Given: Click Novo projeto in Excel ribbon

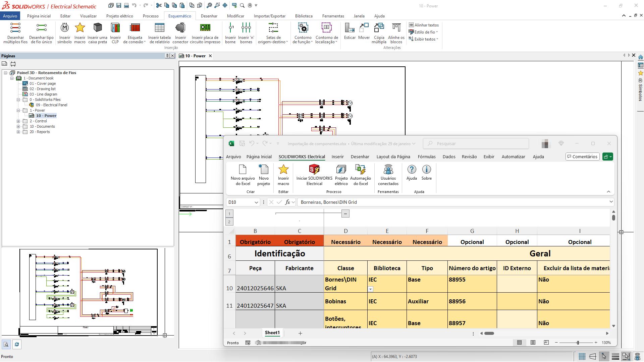Looking at the screenshot, I should pyautogui.click(x=264, y=175).
